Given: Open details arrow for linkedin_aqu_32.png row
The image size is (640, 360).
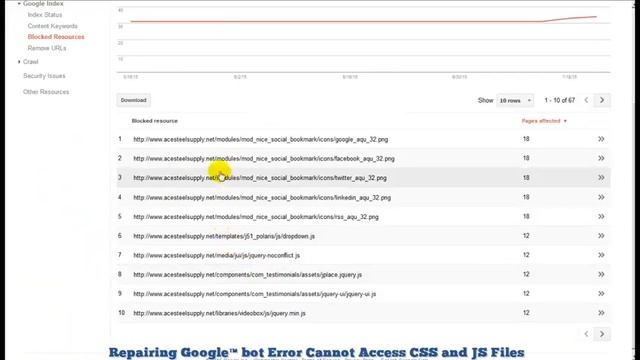Looking at the screenshot, I should (601, 197).
